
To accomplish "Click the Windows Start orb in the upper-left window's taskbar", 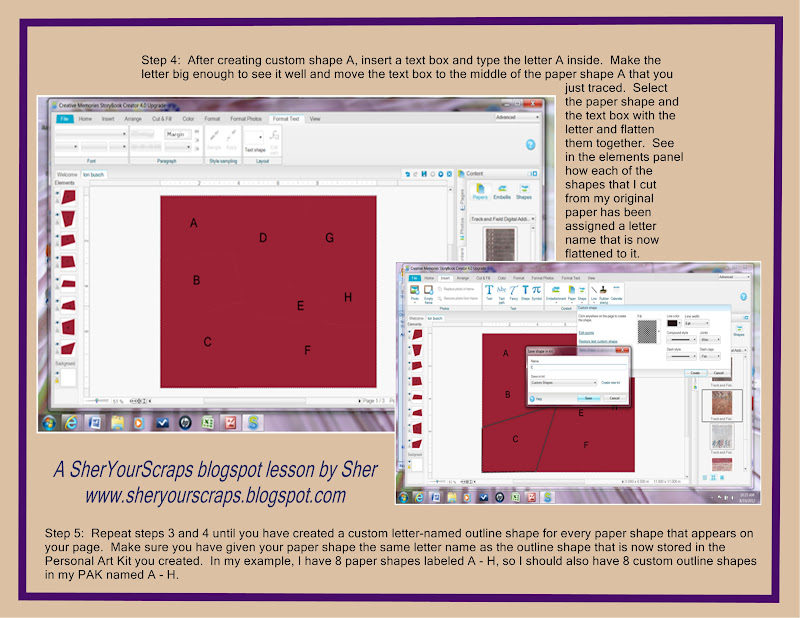I will click(49, 423).
